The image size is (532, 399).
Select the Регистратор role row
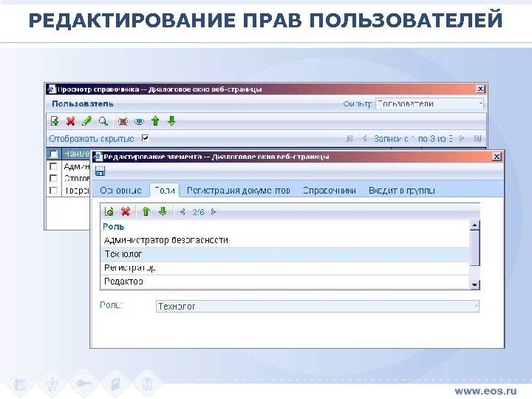[x=285, y=268]
